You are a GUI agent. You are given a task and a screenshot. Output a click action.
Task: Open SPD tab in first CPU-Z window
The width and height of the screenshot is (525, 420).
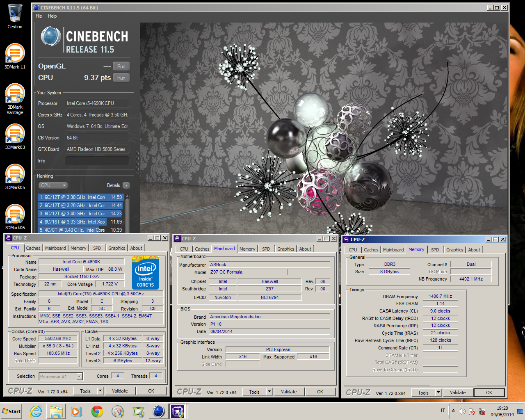(x=97, y=248)
